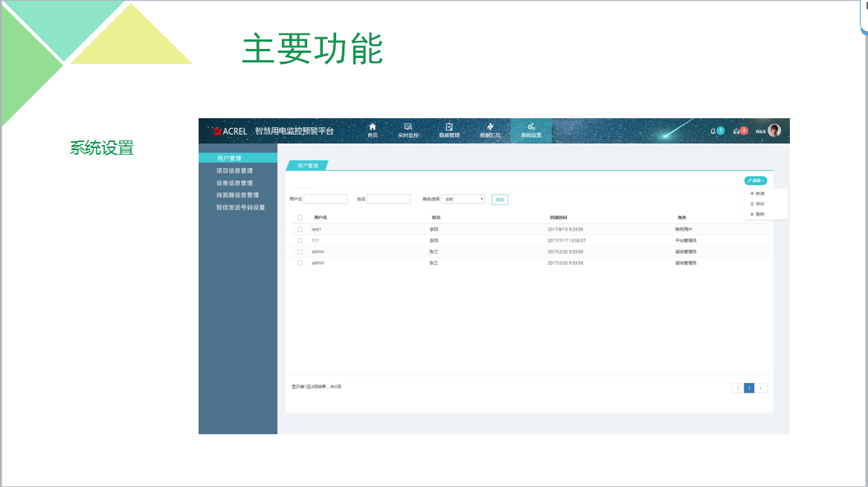Open 项目信息管理 in the sidebar
The width and height of the screenshot is (868, 487).
coord(234,171)
